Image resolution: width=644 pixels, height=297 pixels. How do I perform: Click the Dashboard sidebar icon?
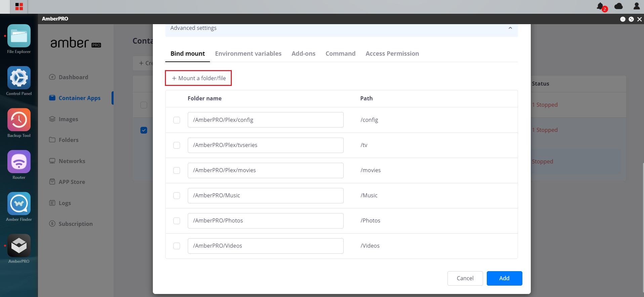pos(52,77)
